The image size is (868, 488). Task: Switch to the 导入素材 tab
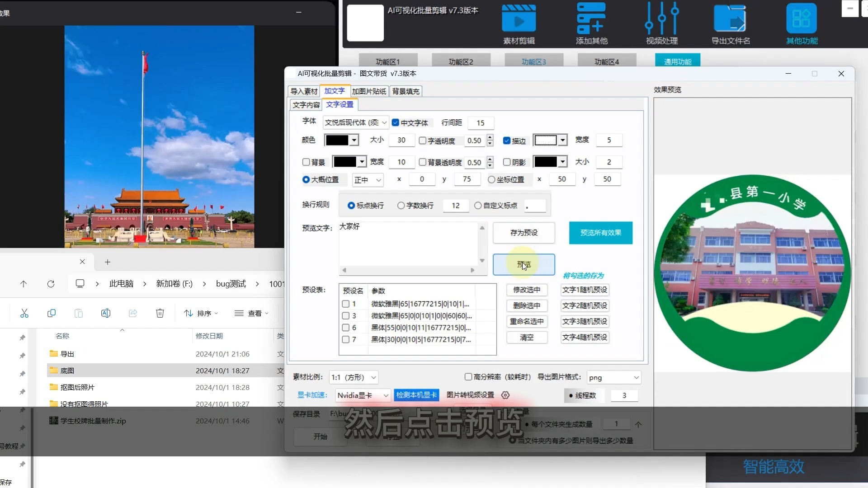[304, 91]
